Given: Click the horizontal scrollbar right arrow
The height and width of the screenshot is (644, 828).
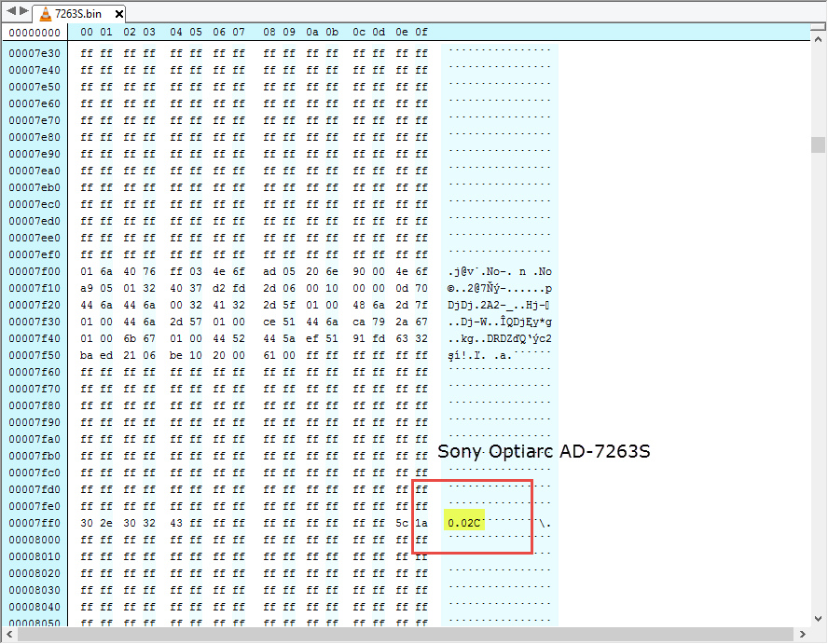Looking at the screenshot, I should tap(803, 634).
